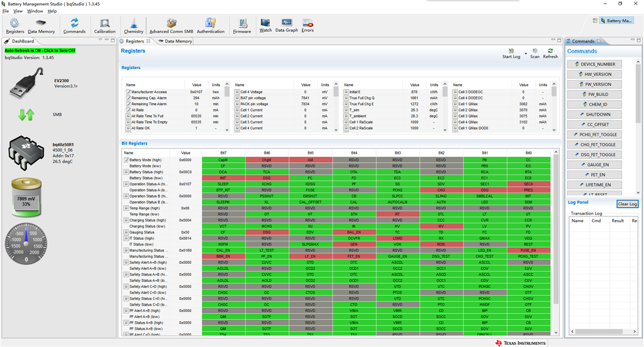Image resolution: width=644 pixels, height=347 pixels.
Task: Send the SHUTDOWN command
Action: coord(595,114)
